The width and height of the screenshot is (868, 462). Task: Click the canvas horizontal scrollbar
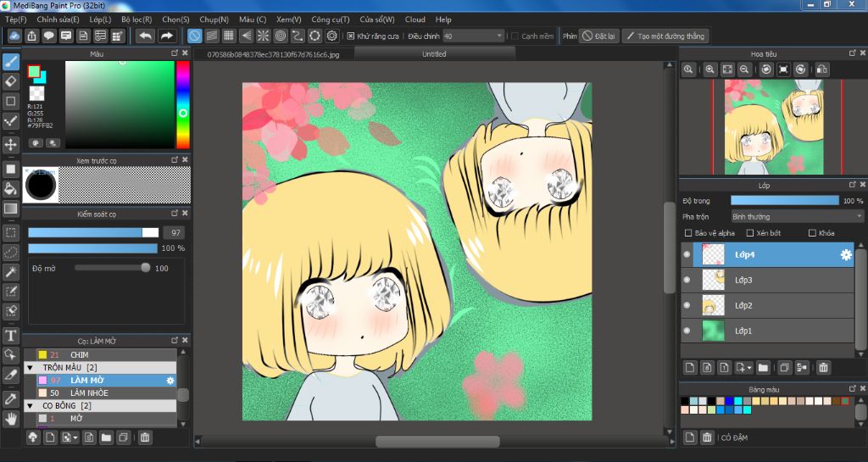point(437,442)
